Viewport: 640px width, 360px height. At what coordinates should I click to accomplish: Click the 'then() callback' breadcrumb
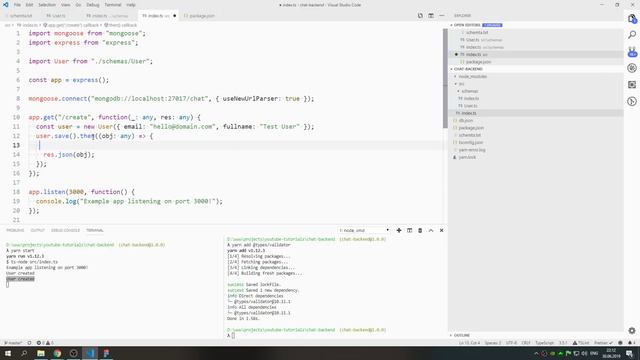120,25
